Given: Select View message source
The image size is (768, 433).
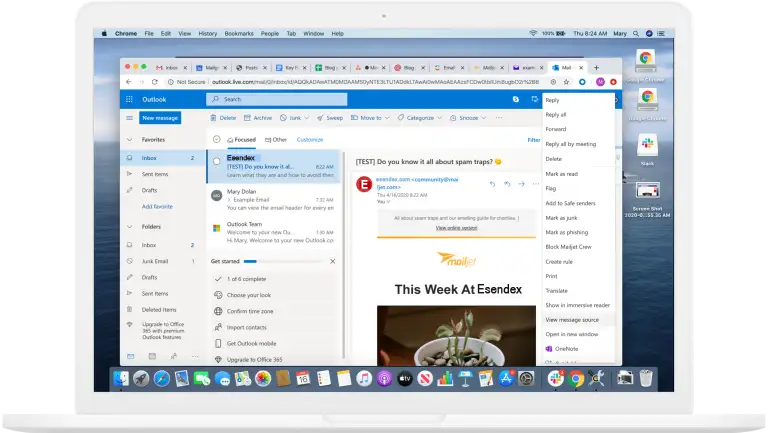Looking at the screenshot, I should tap(572, 320).
